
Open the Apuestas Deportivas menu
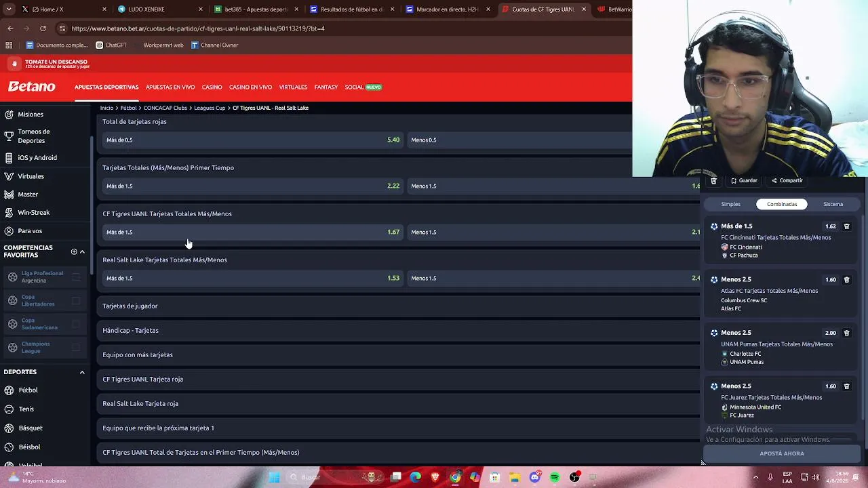[x=106, y=87]
